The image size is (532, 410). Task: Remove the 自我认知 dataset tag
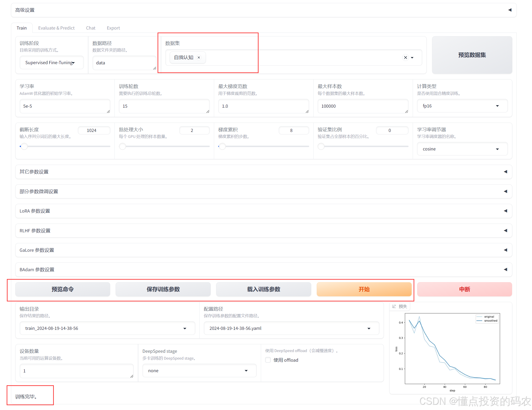(x=199, y=57)
